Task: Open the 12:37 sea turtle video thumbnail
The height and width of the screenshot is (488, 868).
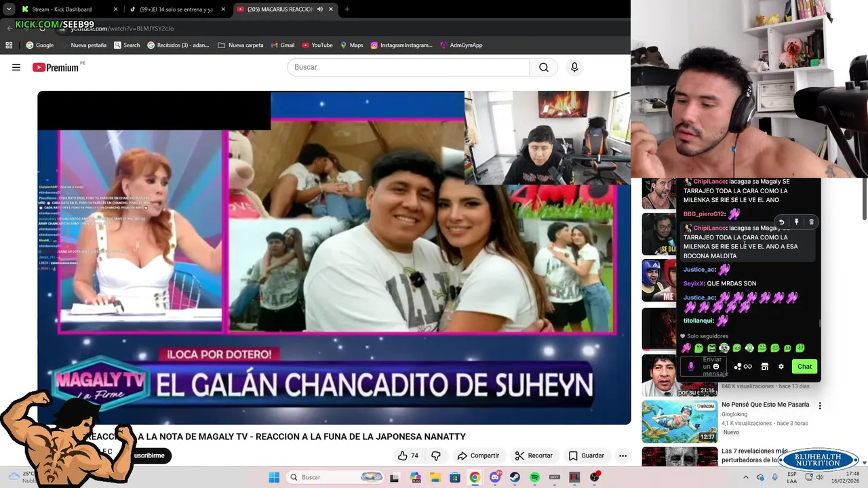Action: 679,422
